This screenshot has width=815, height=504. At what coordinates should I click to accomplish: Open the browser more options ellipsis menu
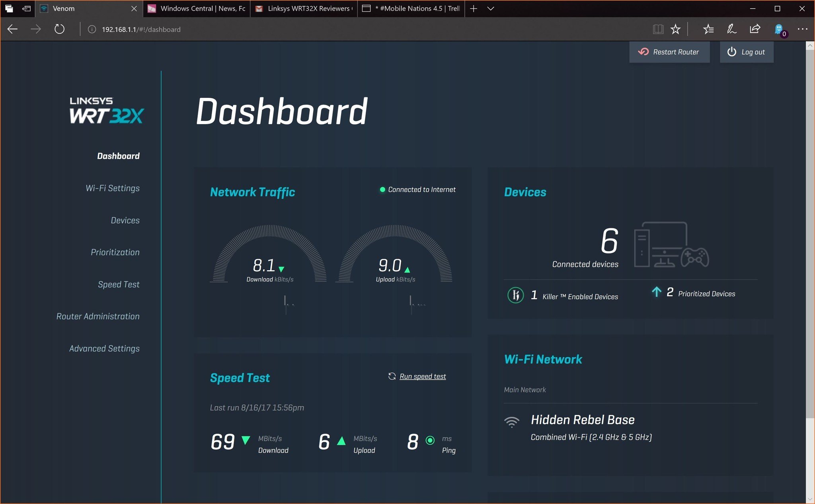(802, 29)
